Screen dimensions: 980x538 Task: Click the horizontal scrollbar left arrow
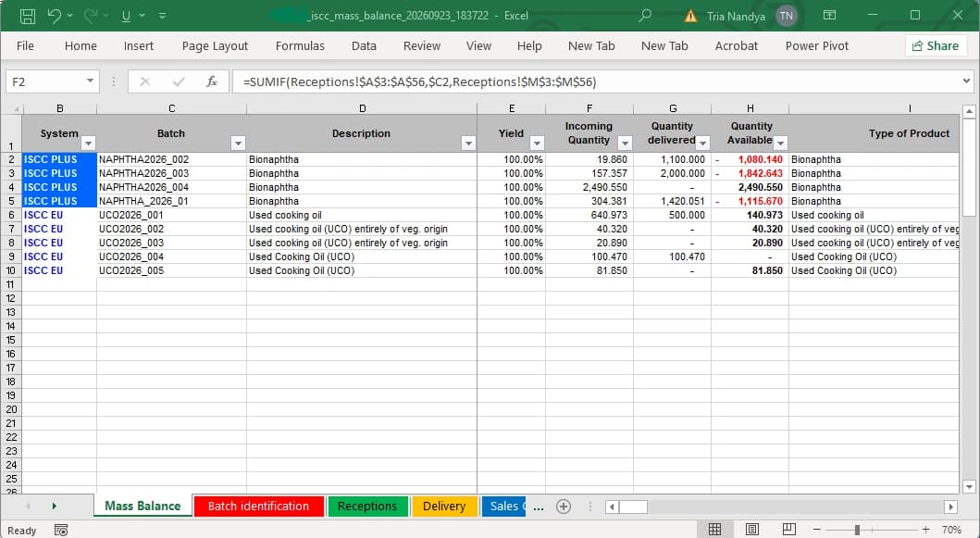coord(612,507)
